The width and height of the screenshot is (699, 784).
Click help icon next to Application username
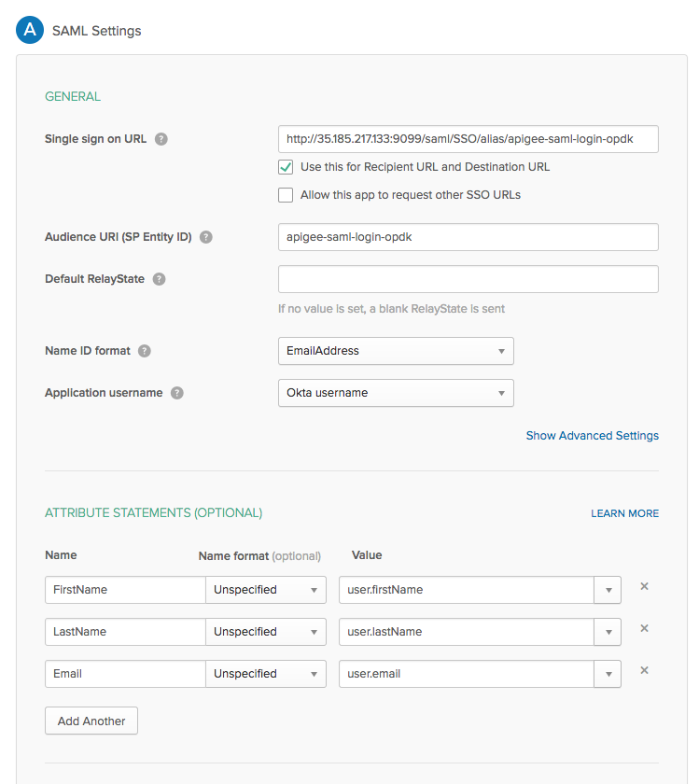[x=177, y=393]
